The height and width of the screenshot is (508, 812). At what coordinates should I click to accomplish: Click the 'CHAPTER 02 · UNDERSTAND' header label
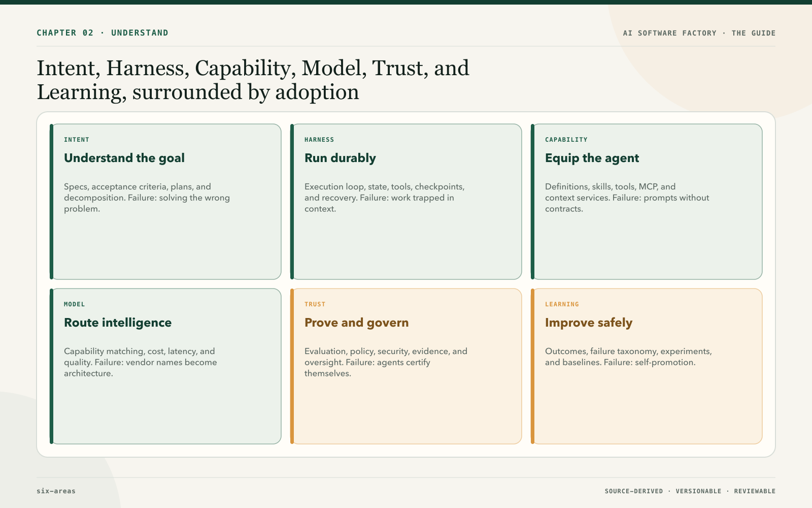point(103,33)
